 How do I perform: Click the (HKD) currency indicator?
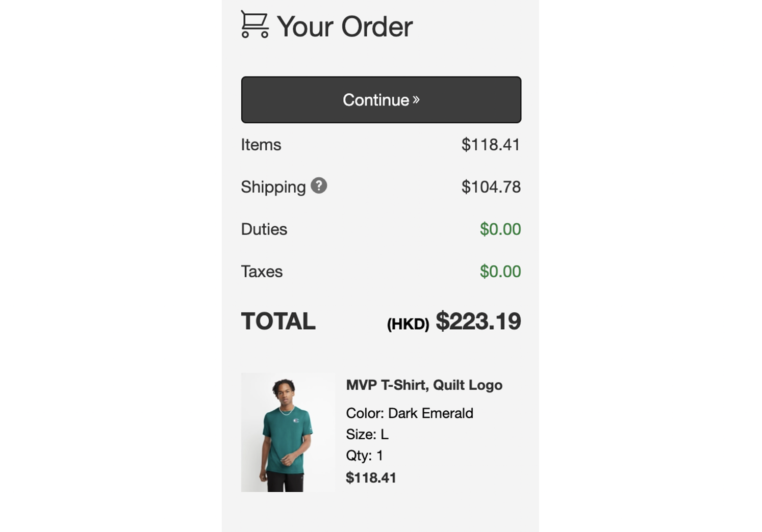coord(408,324)
